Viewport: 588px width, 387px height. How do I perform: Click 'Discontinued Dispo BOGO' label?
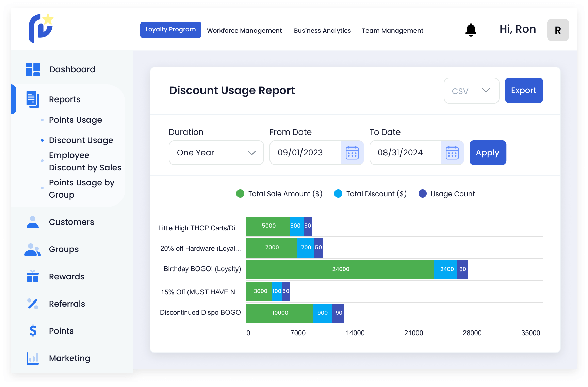[x=200, y=312]
